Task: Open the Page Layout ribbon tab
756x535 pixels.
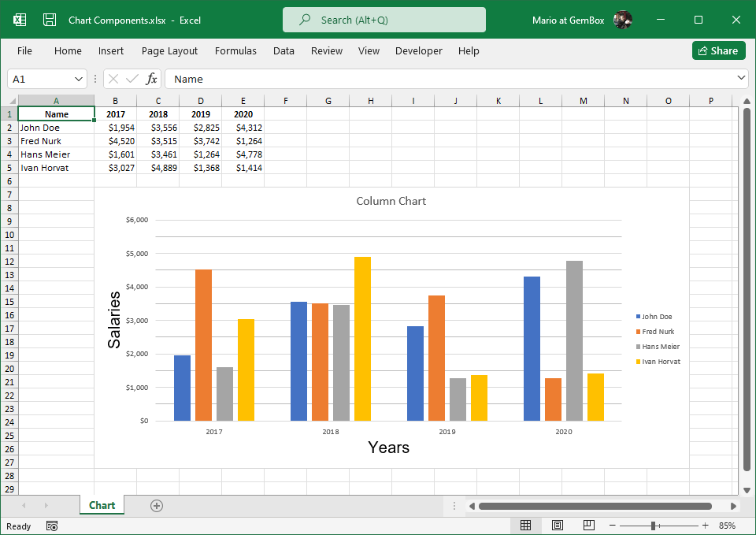Action: 169,50
